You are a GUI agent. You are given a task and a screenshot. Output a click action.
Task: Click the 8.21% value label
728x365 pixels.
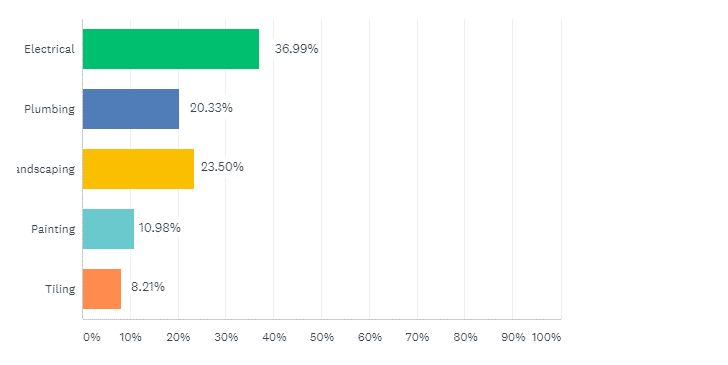click(x=148, y=287)
